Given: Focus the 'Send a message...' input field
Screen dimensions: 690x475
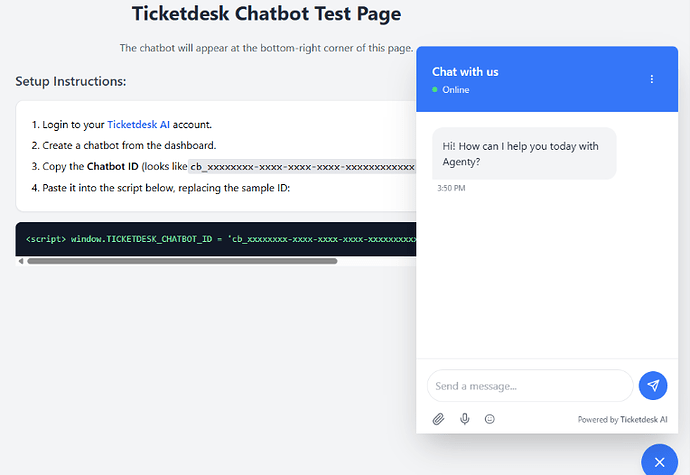Looking at the screenshot, I should click(x=530, y=385).
